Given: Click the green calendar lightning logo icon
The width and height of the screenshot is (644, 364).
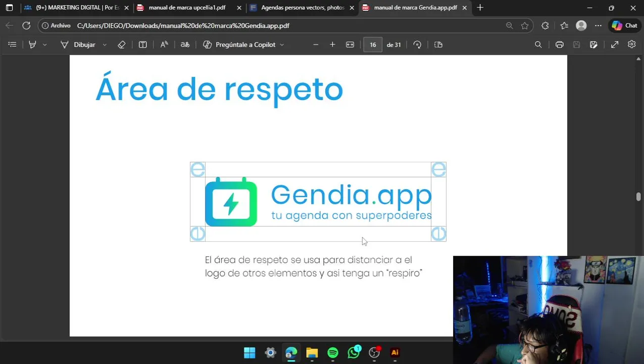Looking at the screenshot, I should 231,202.
